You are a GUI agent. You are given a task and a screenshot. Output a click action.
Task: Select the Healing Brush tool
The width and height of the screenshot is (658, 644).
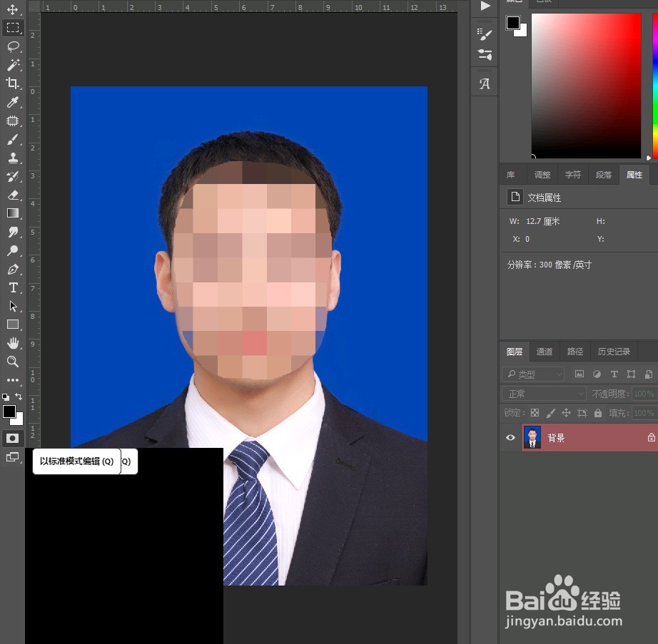(x=13, y=121)
